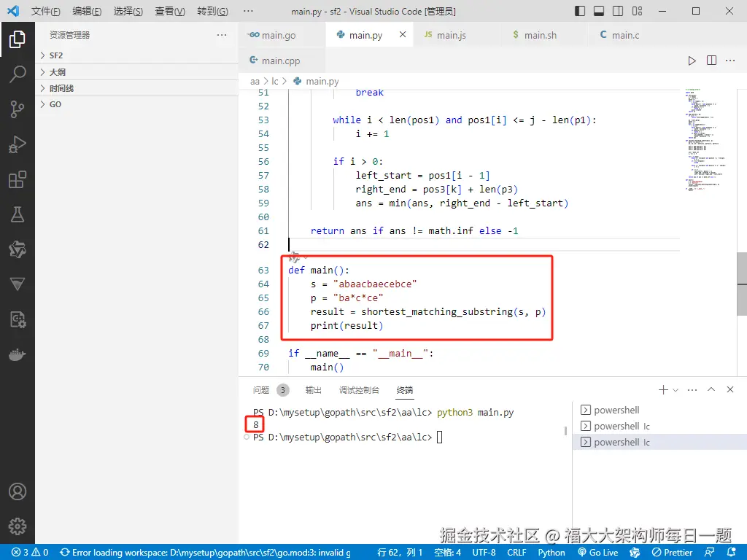The height and width of the screenshot is (560, 747).
Task: Expand the GO section in Explorer
Action: [x=137, y=104]
